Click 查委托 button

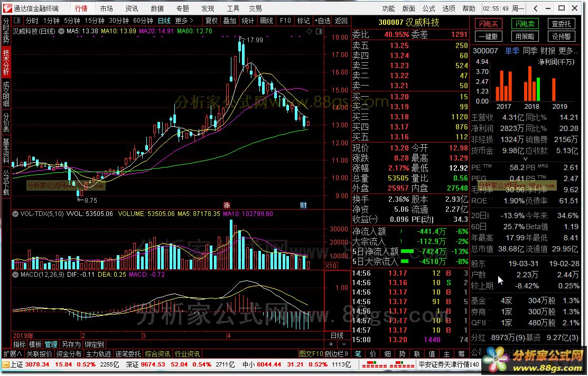coord(561,24)
